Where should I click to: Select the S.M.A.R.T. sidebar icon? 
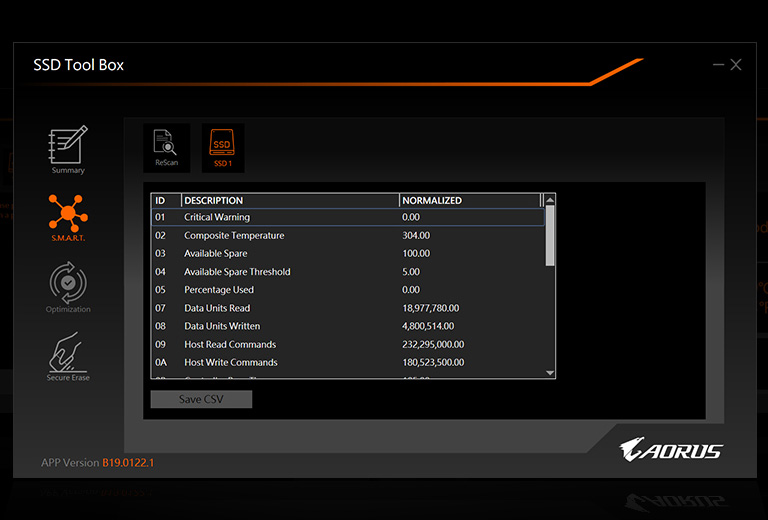(68, 215)
